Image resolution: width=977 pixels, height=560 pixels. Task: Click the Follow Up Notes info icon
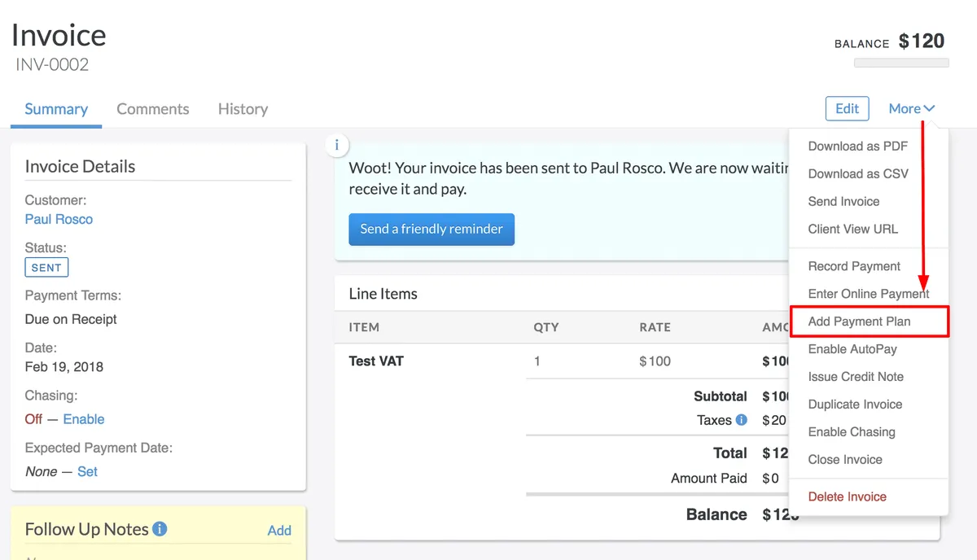[160, 529]
